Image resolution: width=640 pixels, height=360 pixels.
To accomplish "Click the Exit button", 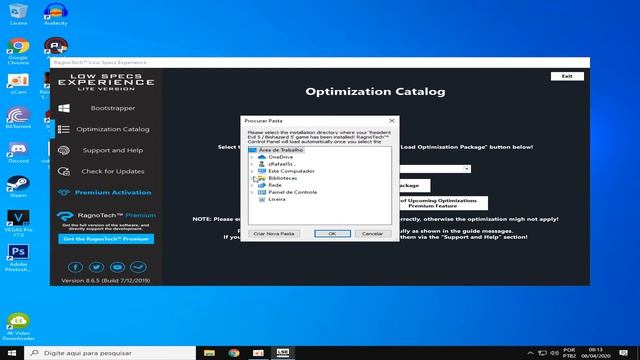I will (x=567, y=76).
